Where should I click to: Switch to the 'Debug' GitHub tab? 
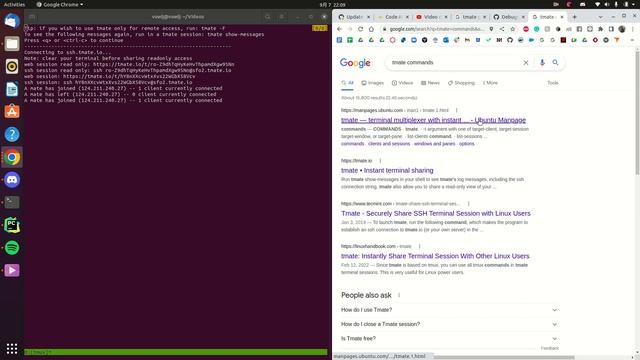click(x=509, y=17)
